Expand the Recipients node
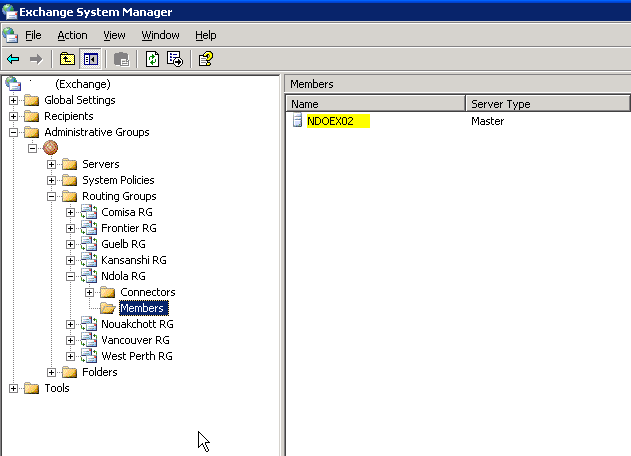The image size is (631, 456). point(13,116)
